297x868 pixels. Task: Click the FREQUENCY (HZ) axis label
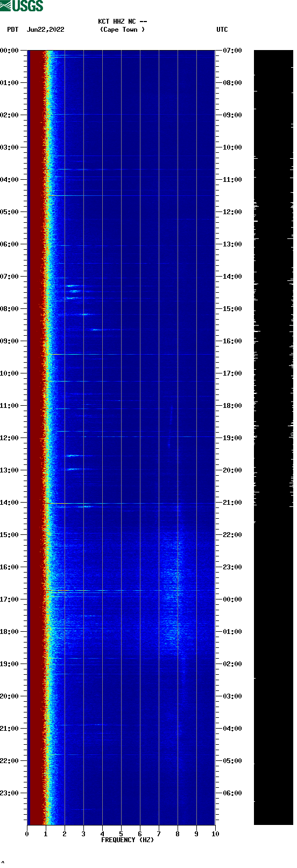coord(128,840)
